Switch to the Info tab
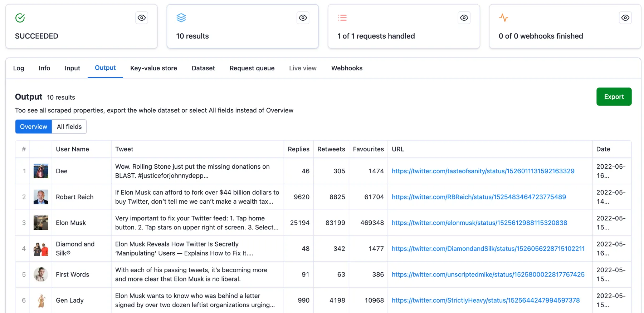Viewport: 644px width, 313px height. 44,68
